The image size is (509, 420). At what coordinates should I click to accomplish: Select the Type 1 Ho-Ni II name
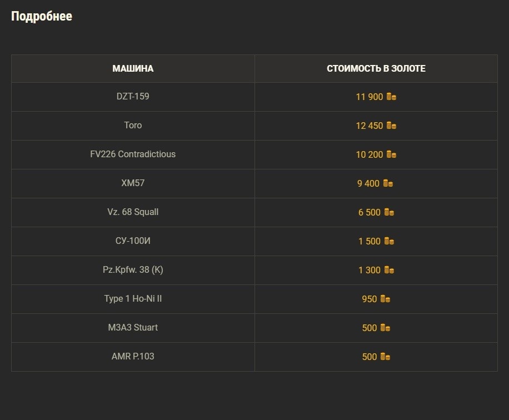tap(133, 299)
